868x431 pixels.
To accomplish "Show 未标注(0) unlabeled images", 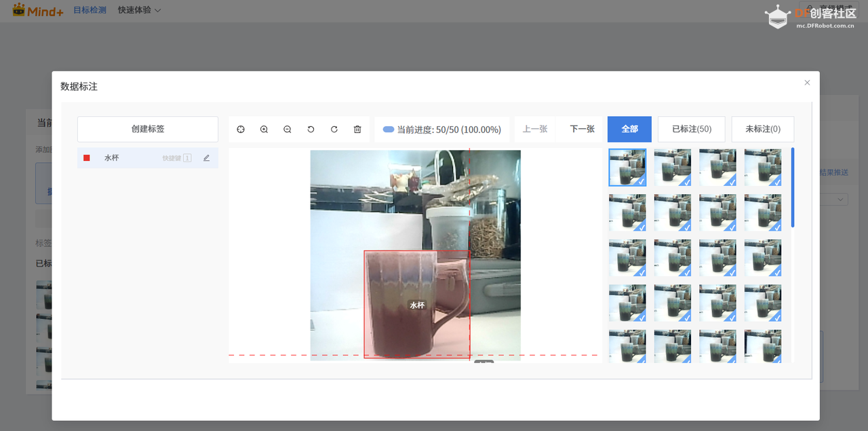I will 762,129.
